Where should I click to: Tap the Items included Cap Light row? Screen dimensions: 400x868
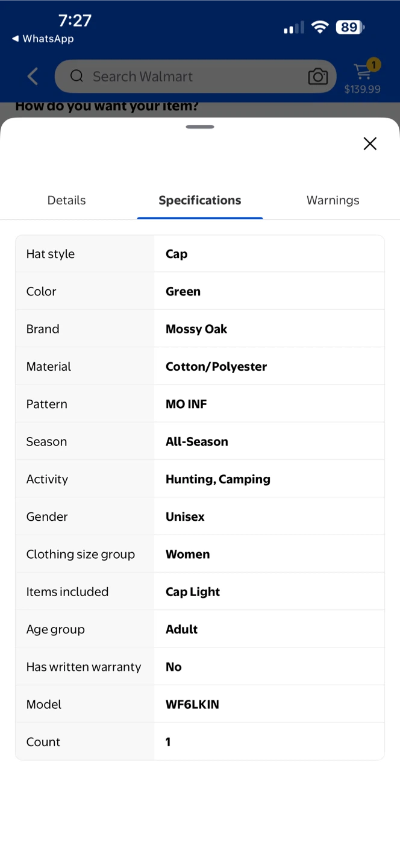pyautogui.click(x=200, y=591)
